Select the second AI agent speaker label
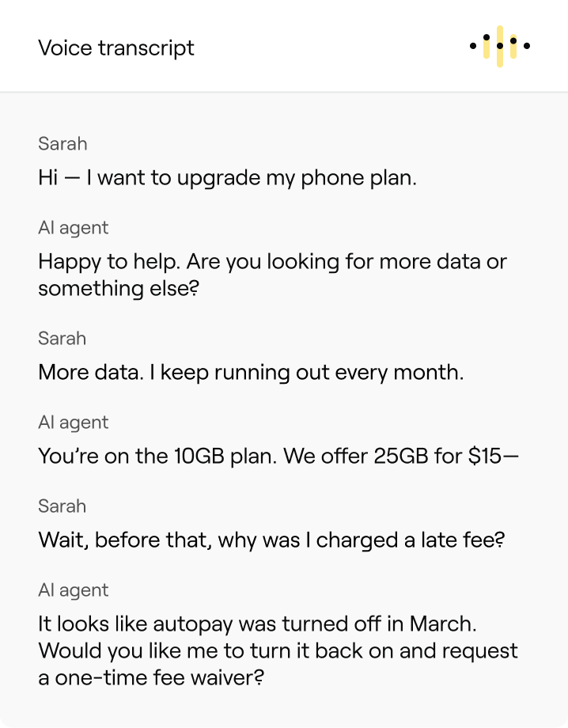Image resolution: width=568 pixels, height=728 pixels. click(74, 423)
